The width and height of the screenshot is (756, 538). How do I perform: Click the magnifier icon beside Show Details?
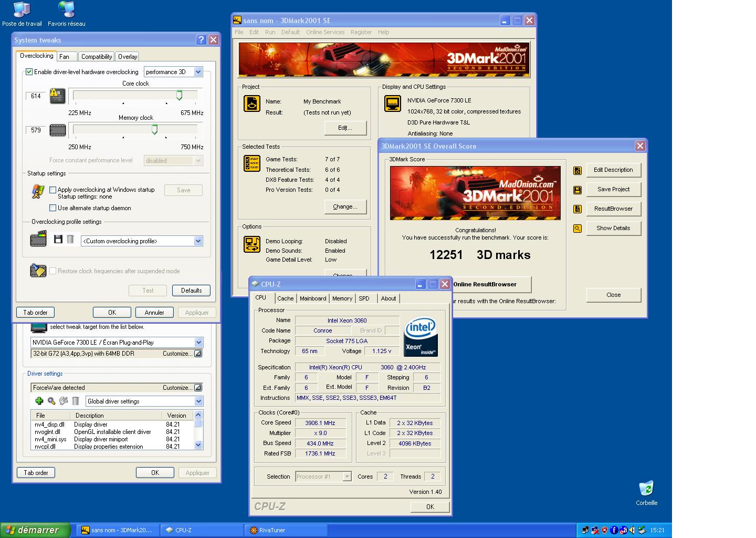tap(577, 229)
